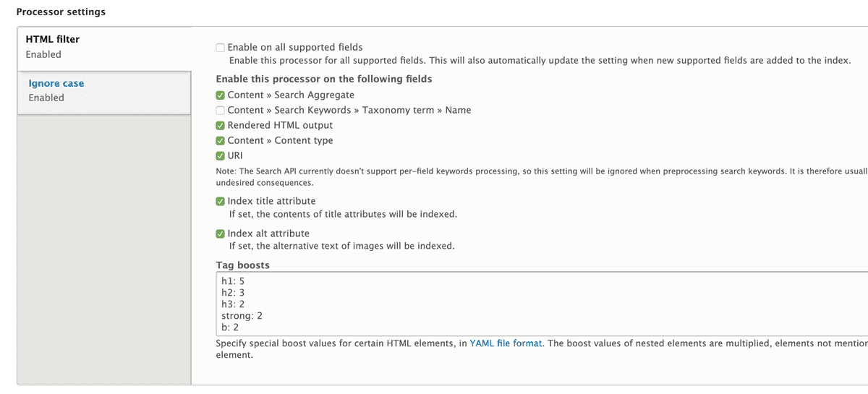
Task: Click the 'Index alt attribute' label text
Action: [268, 234]
